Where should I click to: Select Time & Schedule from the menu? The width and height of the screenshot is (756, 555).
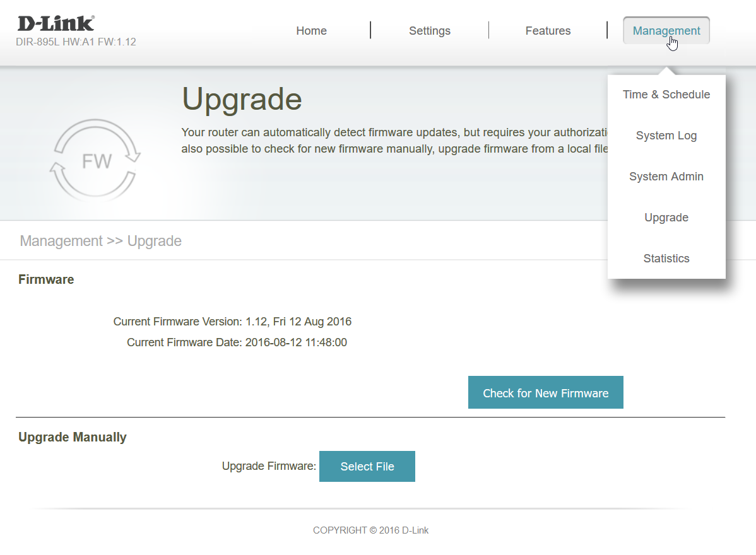pos(666,95)
